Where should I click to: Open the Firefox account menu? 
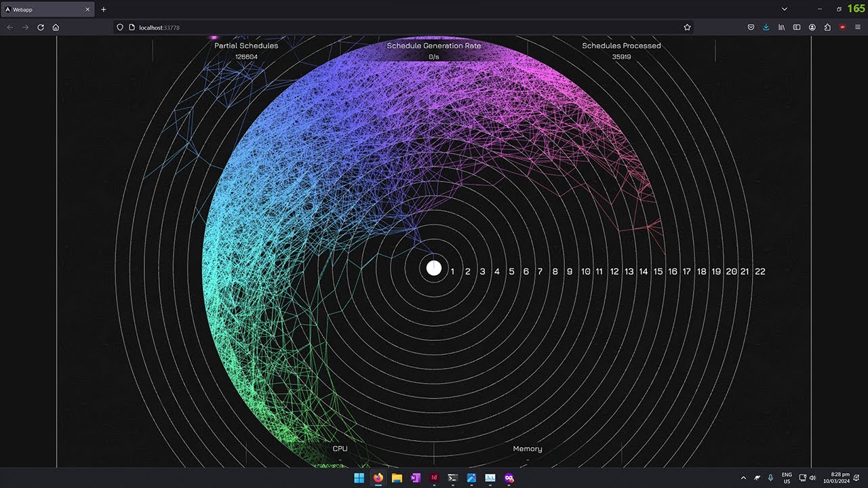tap(812, 27)
